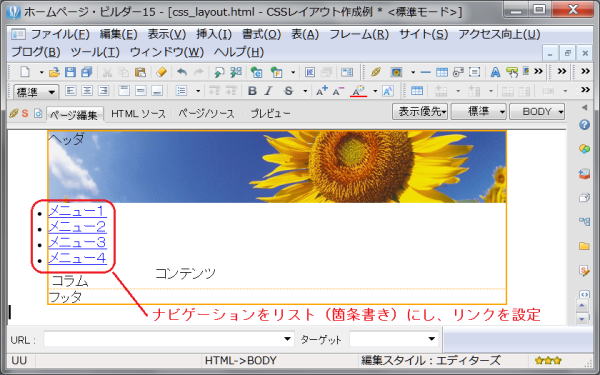Click the メニュー1 link
600x375 pixels.
pos(77,211)
